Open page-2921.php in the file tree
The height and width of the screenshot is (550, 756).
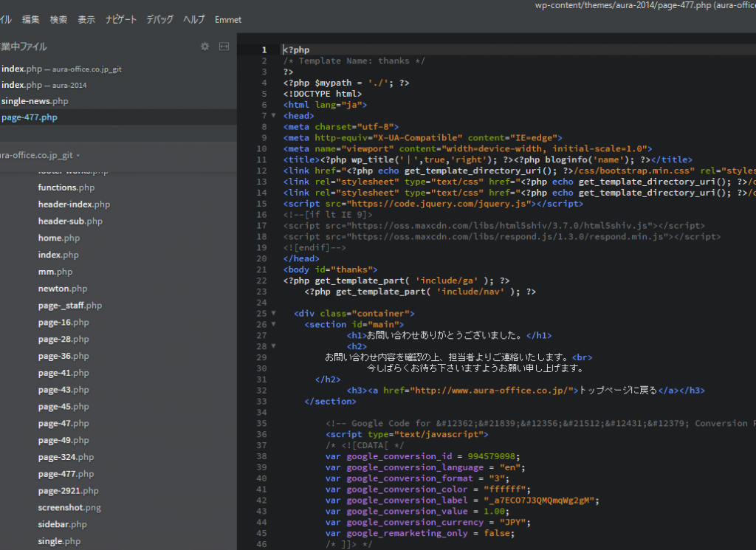click(69, 491)
